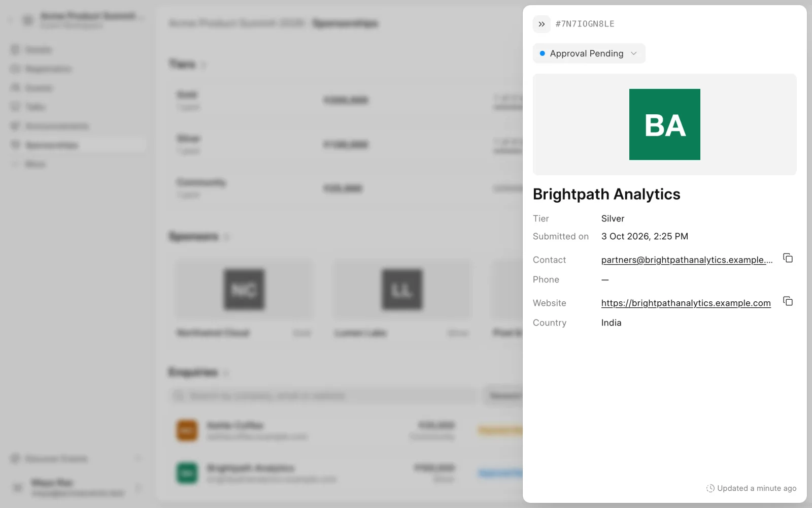
Task: Click the Updated a minute ago history icon
Action: coord(710,488)
